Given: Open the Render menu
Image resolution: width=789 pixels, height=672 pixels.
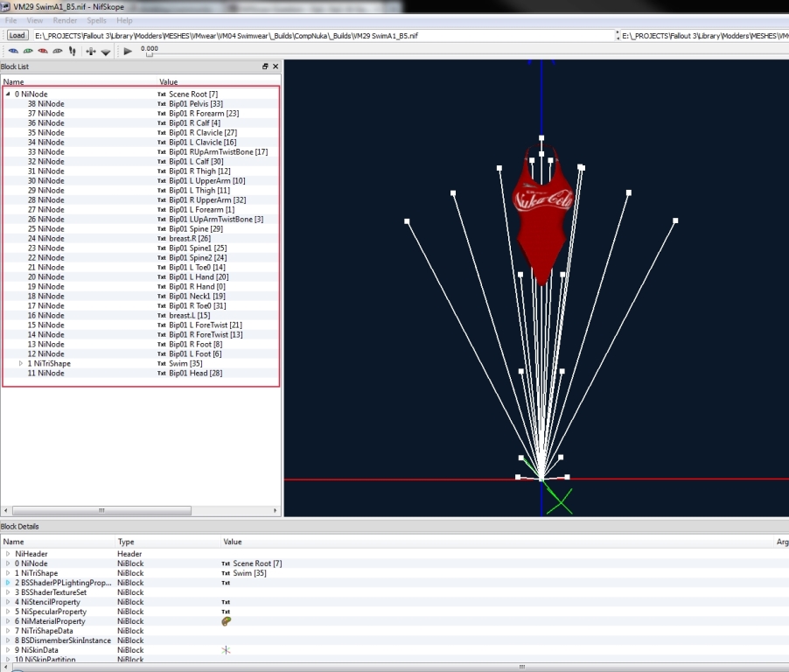Looking at the screenshot, I should point(65,20).
